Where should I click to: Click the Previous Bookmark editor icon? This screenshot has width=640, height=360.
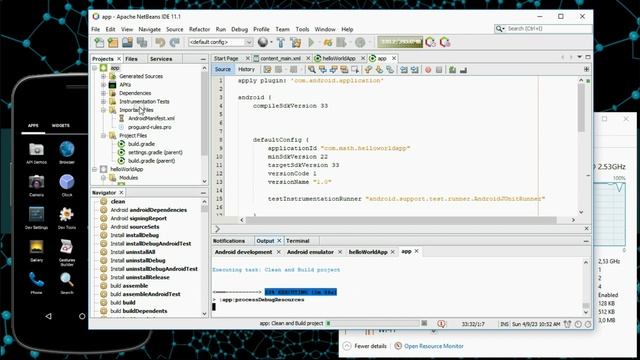368,70
